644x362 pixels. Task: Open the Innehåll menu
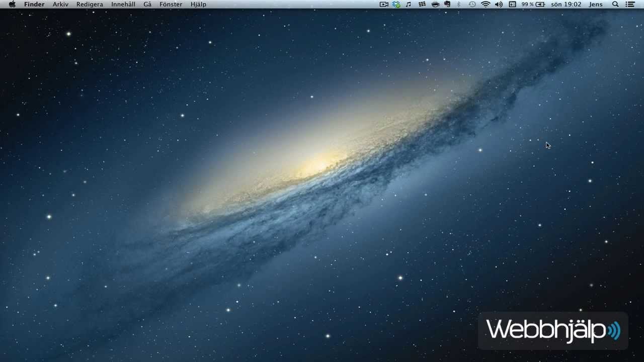click(123, 5)
